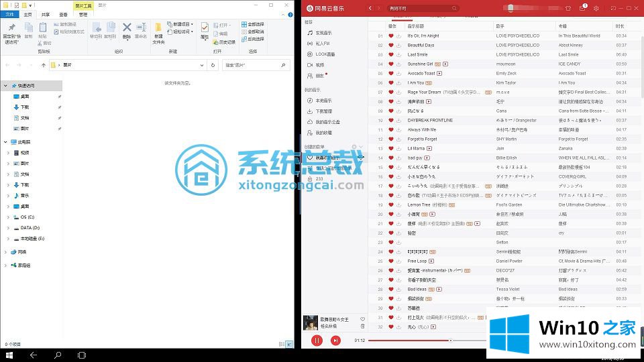Viewport: 644px width, 362px height.
Task: Open the New item dropdown in ribbon
Action: click(180, 24)
